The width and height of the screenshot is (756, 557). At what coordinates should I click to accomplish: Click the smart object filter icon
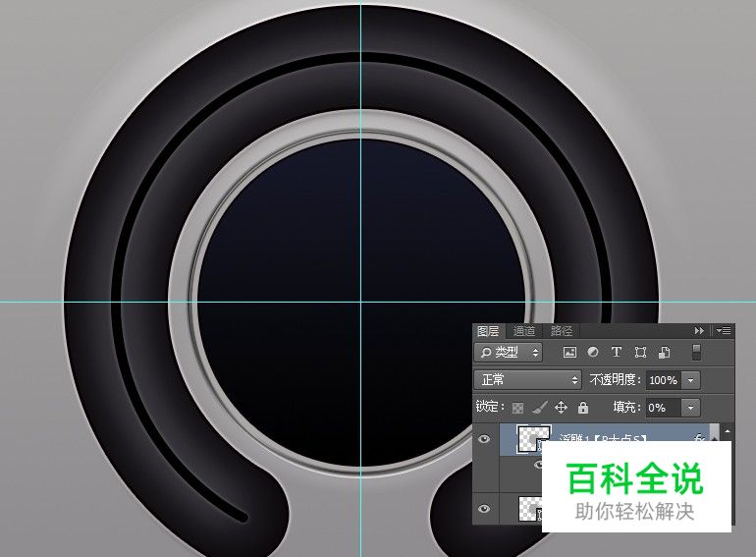point(664,352)
